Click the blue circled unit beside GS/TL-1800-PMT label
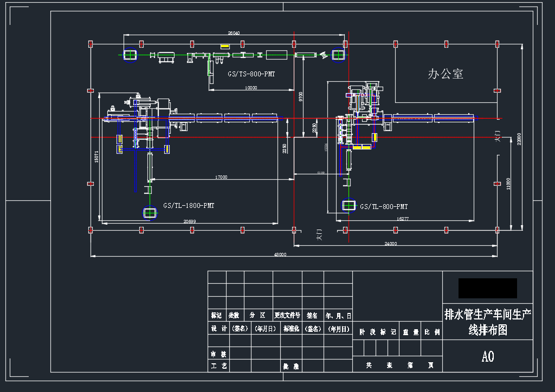555x392 pixels. click(x=149, y=213)
